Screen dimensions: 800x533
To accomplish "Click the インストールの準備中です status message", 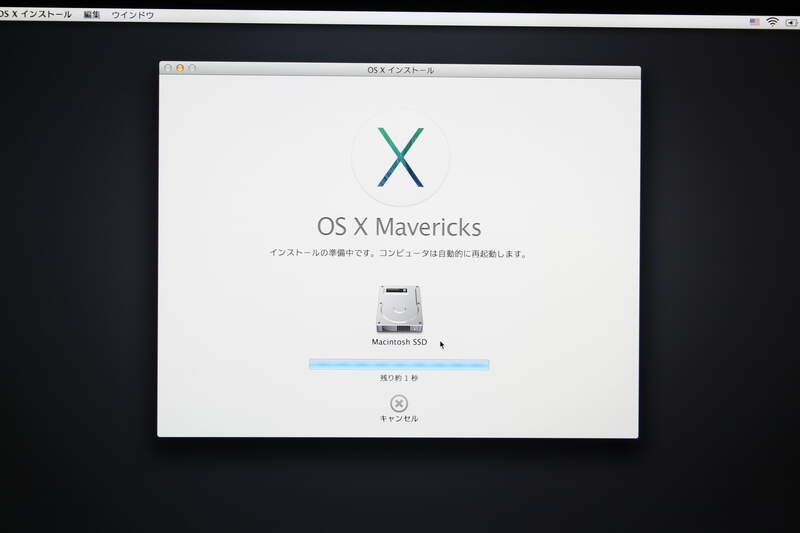I will [398, 254].
